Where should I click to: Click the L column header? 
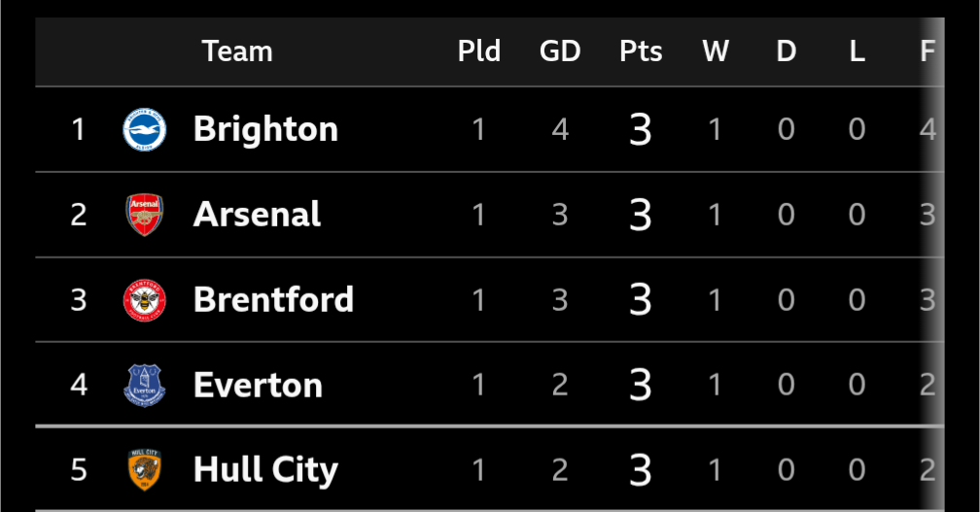pos(857,51)
